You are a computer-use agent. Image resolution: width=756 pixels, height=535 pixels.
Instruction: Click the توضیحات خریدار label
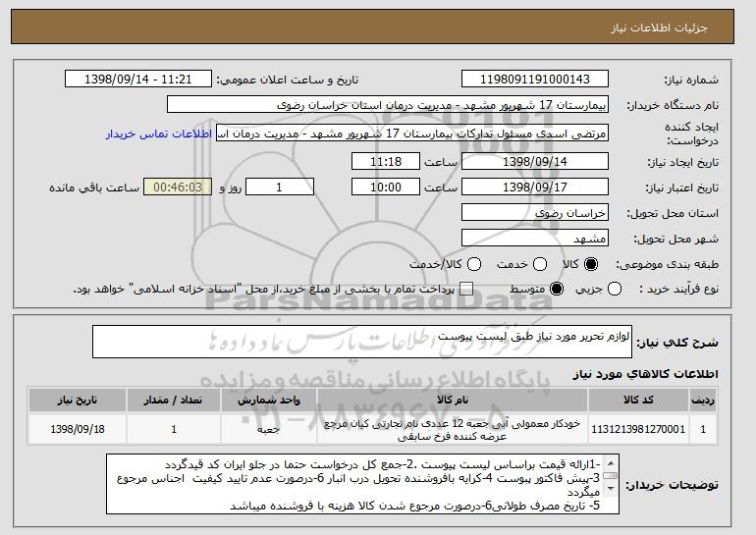[673, 485]
